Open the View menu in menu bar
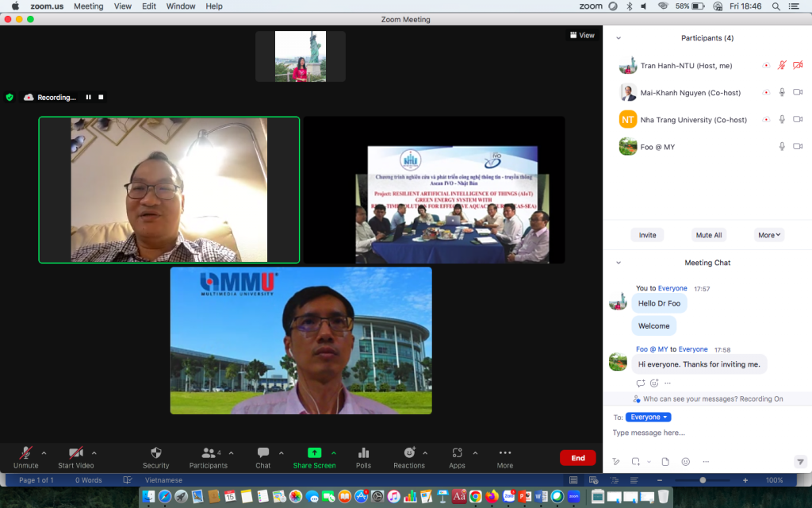Screen dimensions: 812x508 [123, 6]
